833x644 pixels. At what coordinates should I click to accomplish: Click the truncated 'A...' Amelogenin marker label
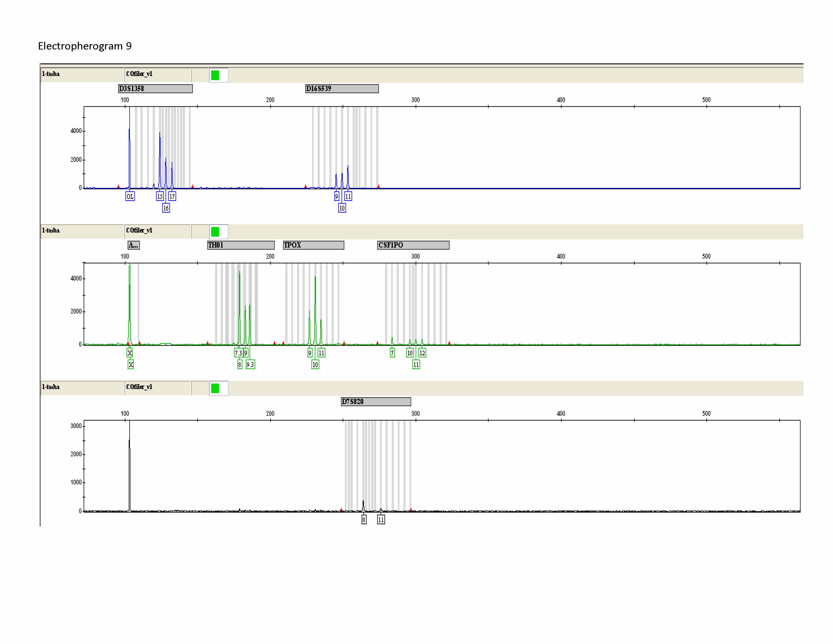[x=134, y=245]
